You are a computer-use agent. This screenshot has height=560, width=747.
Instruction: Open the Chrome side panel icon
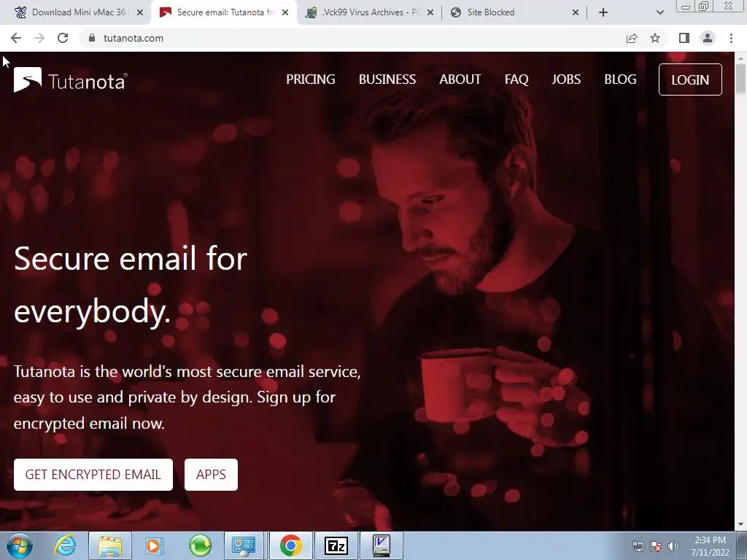click(684, 38)
